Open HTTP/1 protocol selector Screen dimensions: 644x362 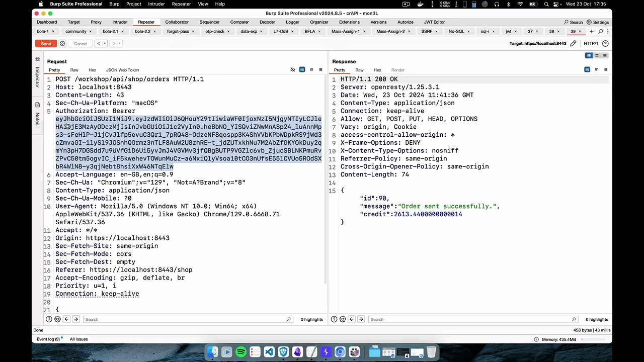pos(591,44)
